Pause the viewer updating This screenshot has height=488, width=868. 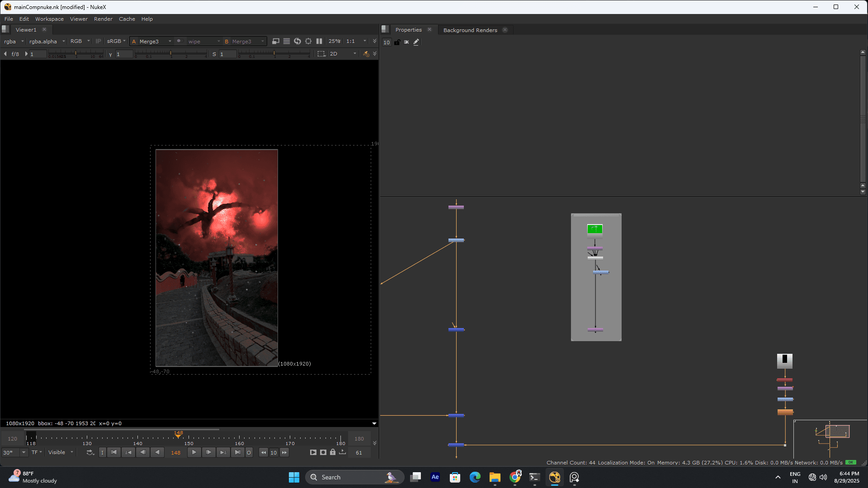click(319, 41)
